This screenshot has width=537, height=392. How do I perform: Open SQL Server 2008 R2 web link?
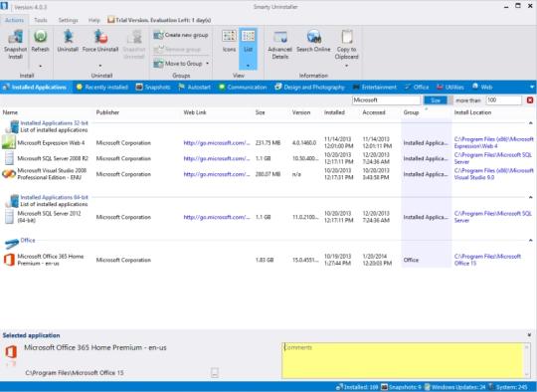click(x=217, y=158)
